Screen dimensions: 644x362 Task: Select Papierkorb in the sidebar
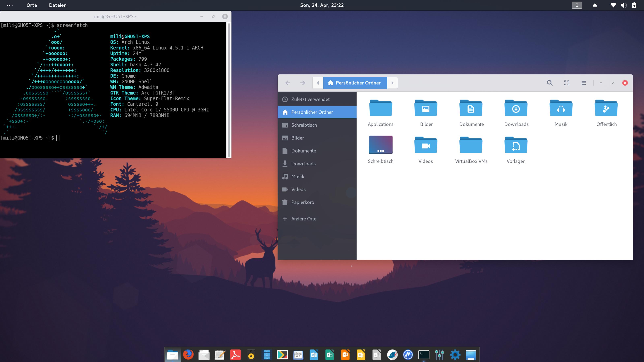[303, 202]
